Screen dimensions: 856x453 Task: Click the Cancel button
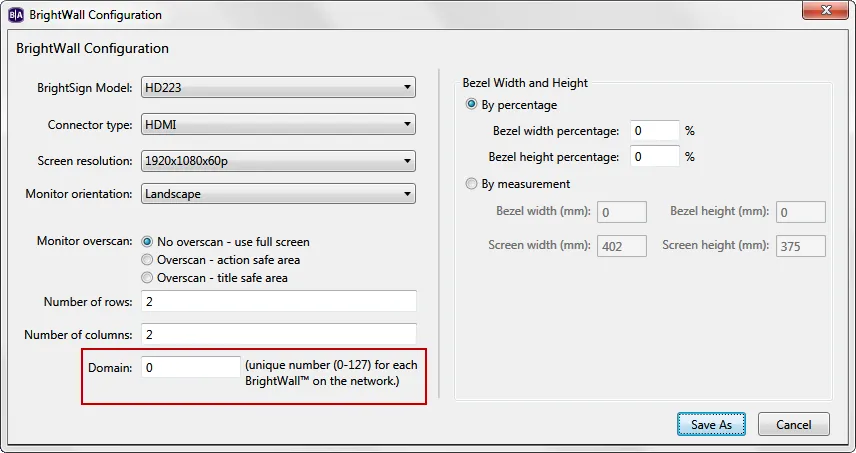(x=794, y=424)
